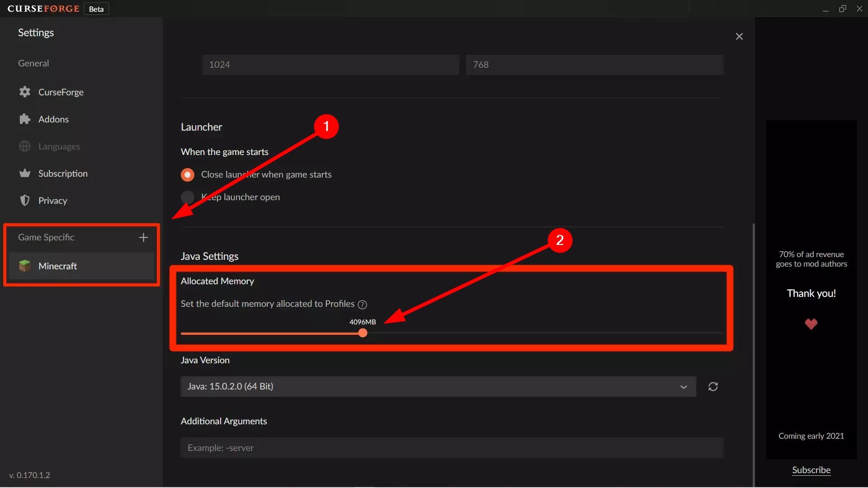Open CurseForge settings via the gear icon
The image size is (868, 488).
(25, 92)
